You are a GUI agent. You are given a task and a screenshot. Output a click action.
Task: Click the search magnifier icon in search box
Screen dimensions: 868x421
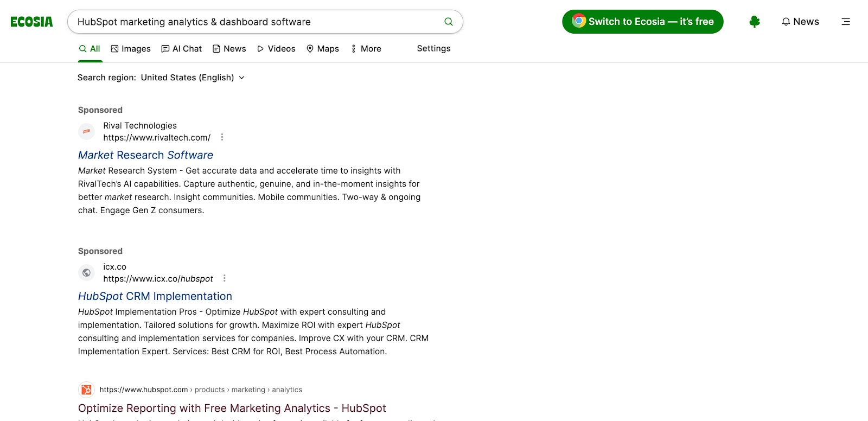click(449, 22)
